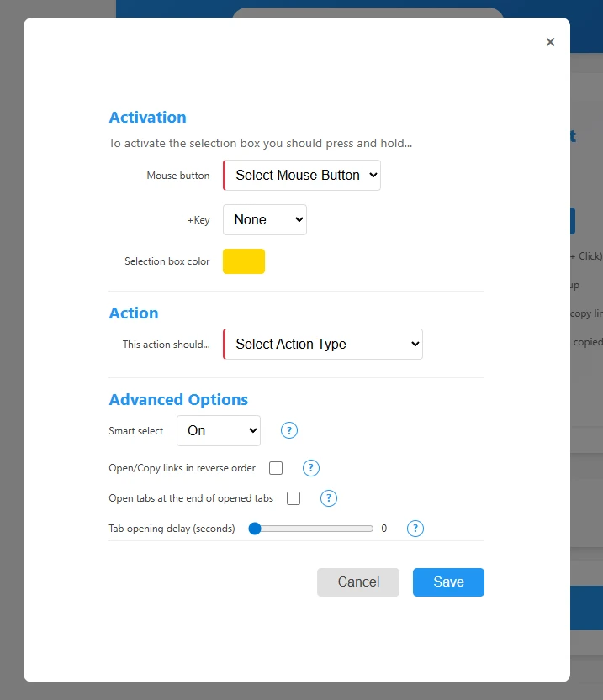Show help for Tab opening delay

click(x=415, y=529)
